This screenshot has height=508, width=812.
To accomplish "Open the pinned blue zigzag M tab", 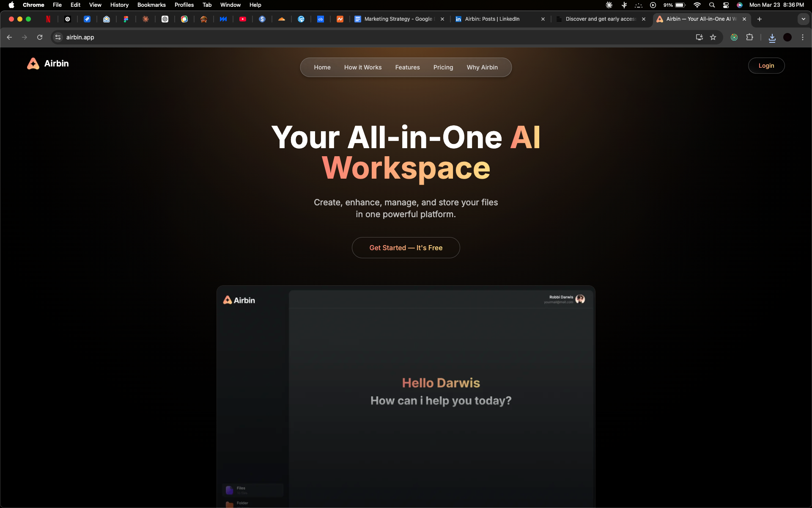I will click(x=223, y=19).
